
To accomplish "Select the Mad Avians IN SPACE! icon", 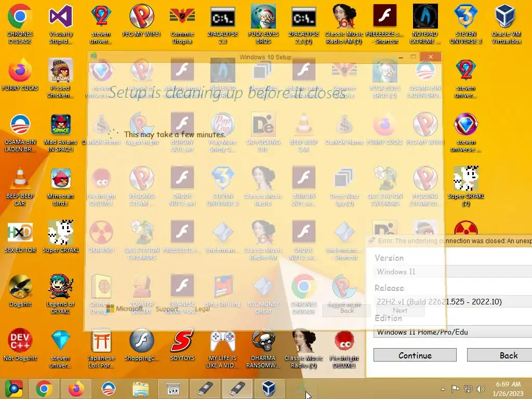I will [x=61, y=132].
